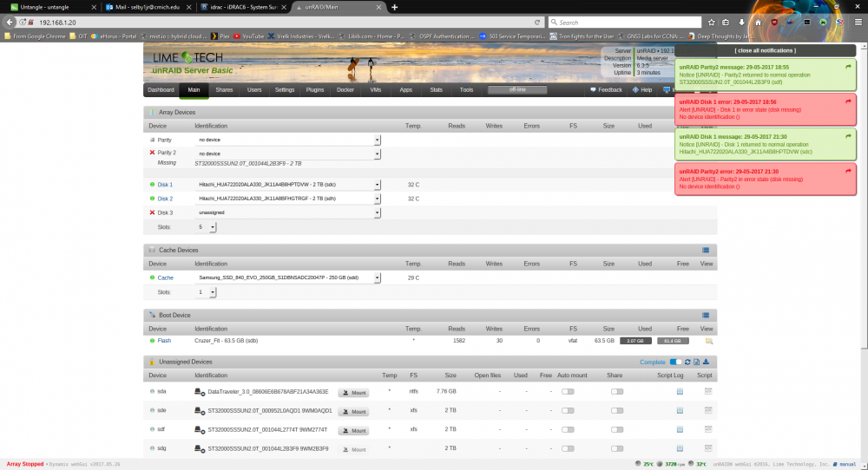Open Disk 3 unassigned dropdown
The image size is (868, 470).
click(x=287, y=212)
